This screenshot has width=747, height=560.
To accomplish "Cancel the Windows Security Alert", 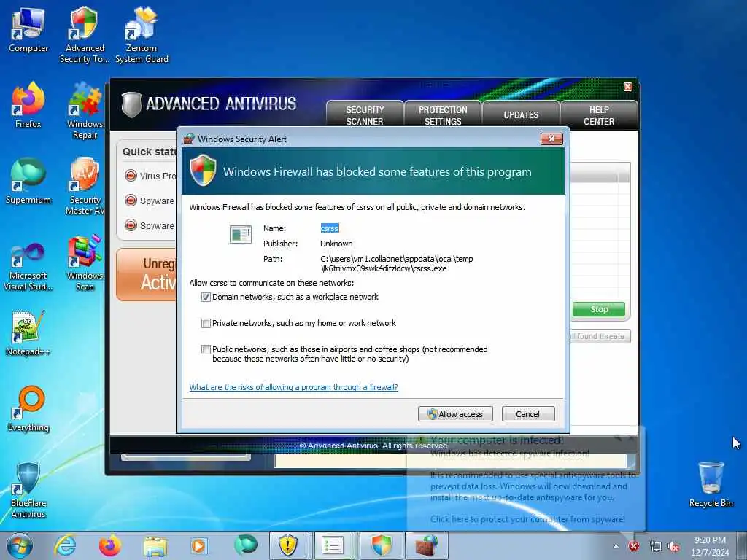I will (528, 414).
